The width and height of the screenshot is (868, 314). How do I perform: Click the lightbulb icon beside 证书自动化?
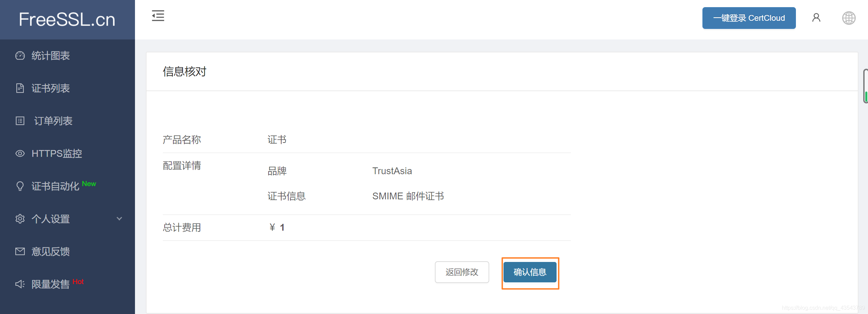click(20, 186)
